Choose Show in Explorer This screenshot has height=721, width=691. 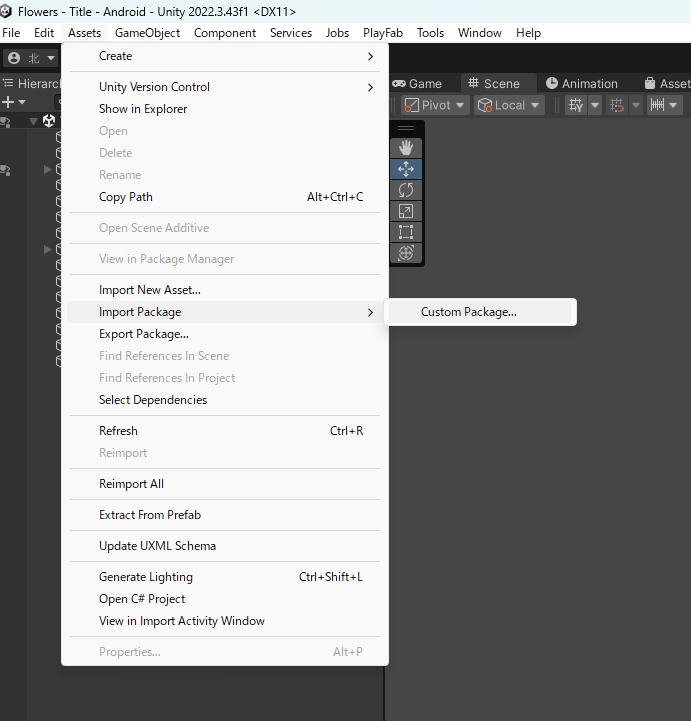pyautogui.click(x=224, y=109)
